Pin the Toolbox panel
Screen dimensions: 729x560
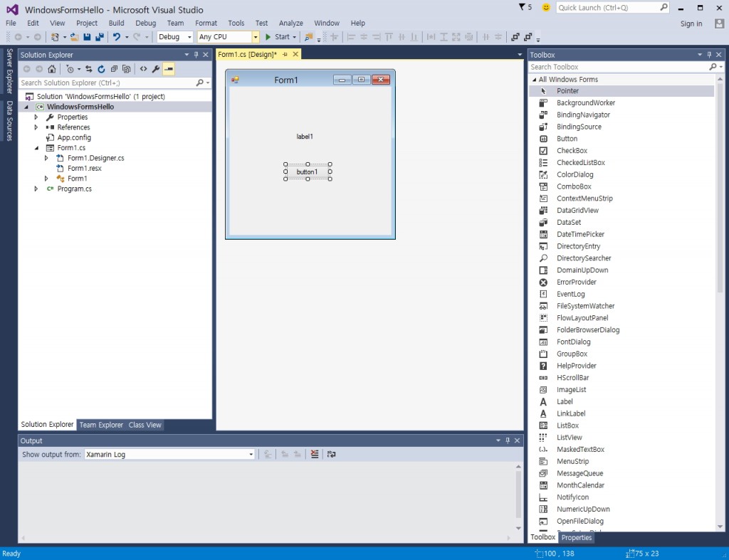click(x=709, y=55)
